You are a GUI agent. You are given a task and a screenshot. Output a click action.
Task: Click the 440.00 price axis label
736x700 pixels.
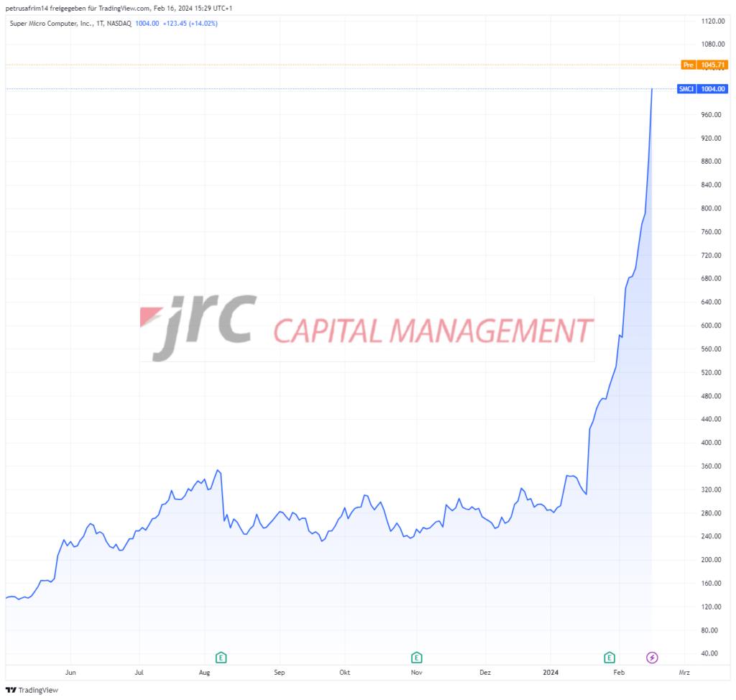click(711, 419)
